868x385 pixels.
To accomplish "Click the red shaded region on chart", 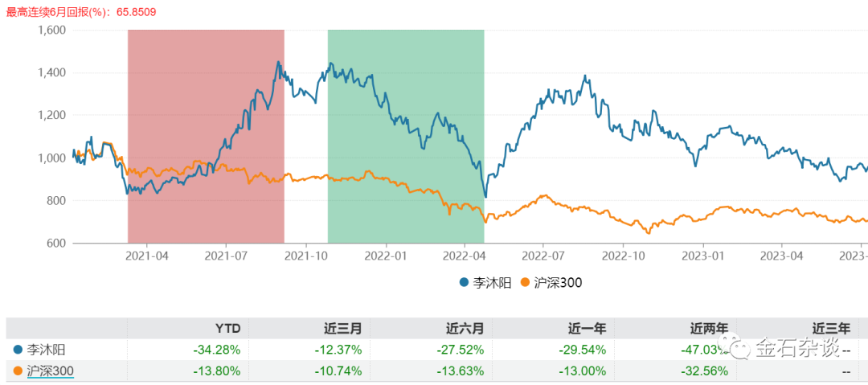I will [206, 137].
